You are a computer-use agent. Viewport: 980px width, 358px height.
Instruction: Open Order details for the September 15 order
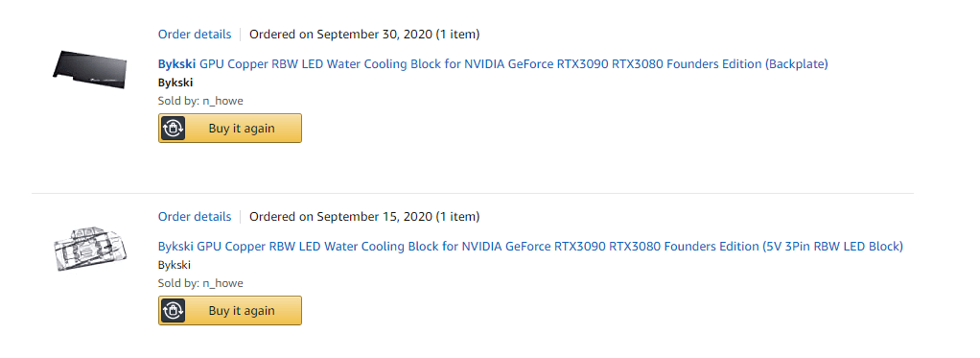[195, 217]
